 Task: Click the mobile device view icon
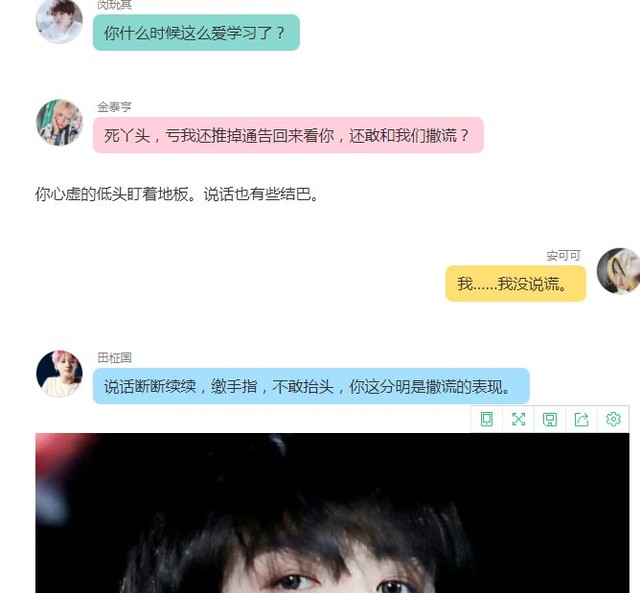[487, 419]
